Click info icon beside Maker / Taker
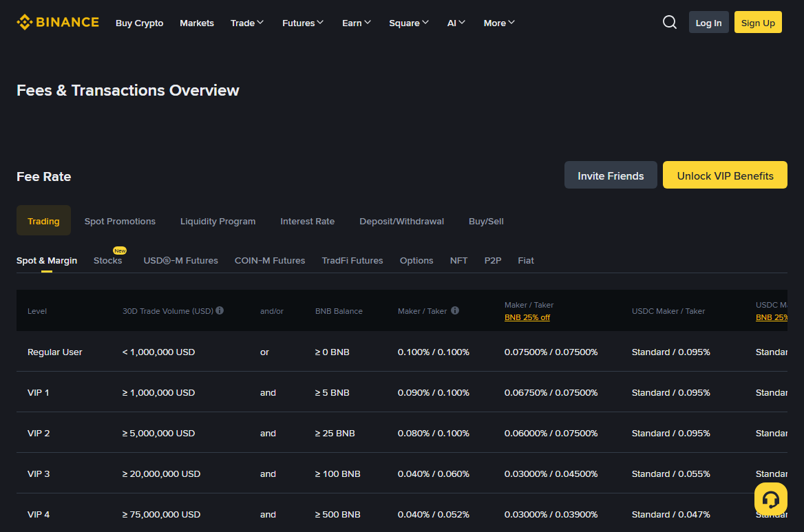Viewport: 804px width, 532px height. click(455, 310)
